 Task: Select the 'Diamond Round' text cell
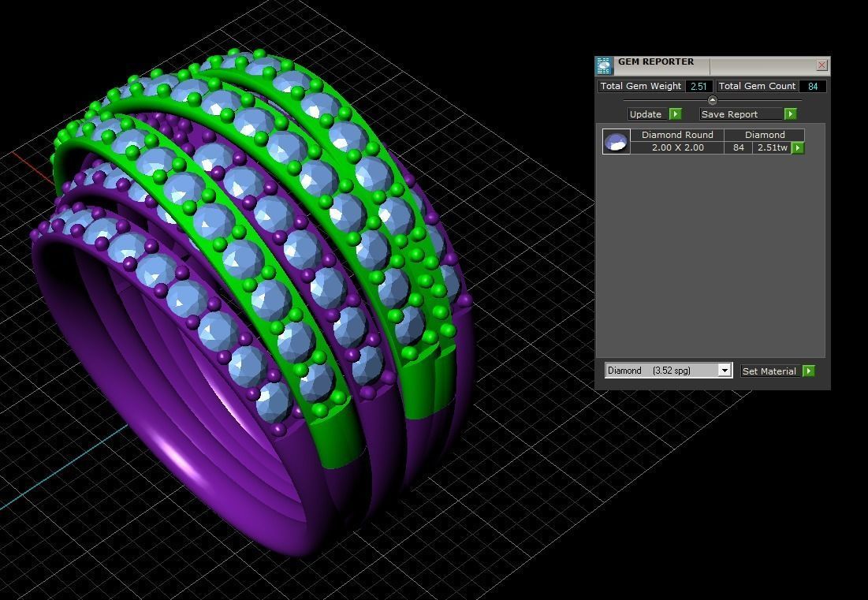tap(677, 135)
